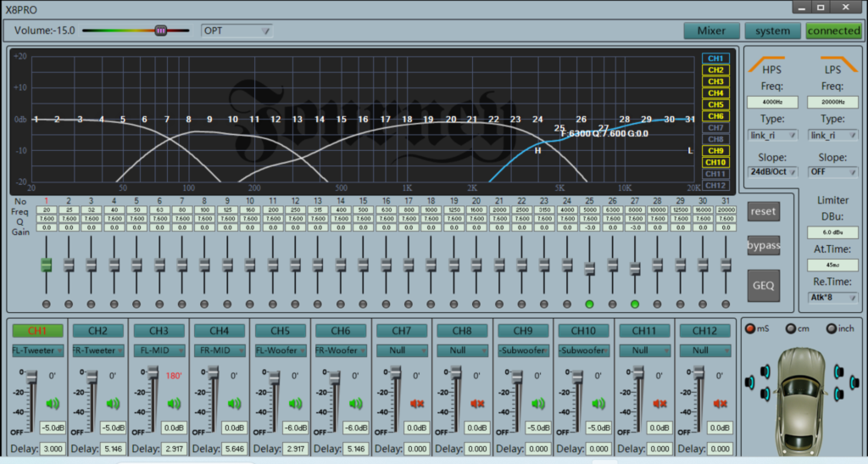The height and width of the screenshot is (464, 868).
Task: Click the EQ reset button
Action: coord(764,211)
